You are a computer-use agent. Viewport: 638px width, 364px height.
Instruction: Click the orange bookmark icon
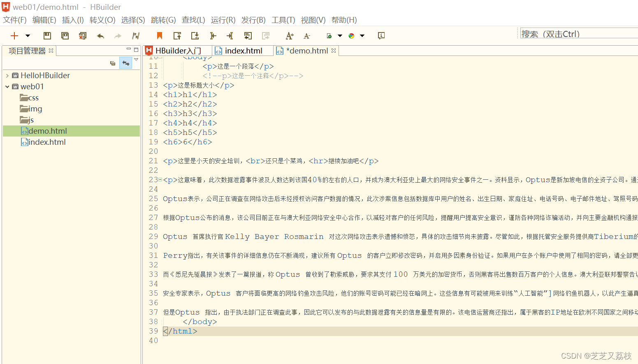[160, 36]
